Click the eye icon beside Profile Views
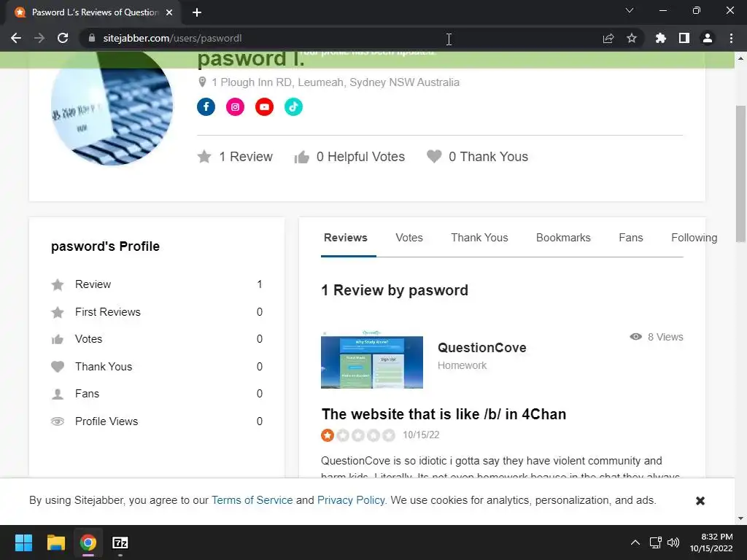747x560 pixels. 58,421
